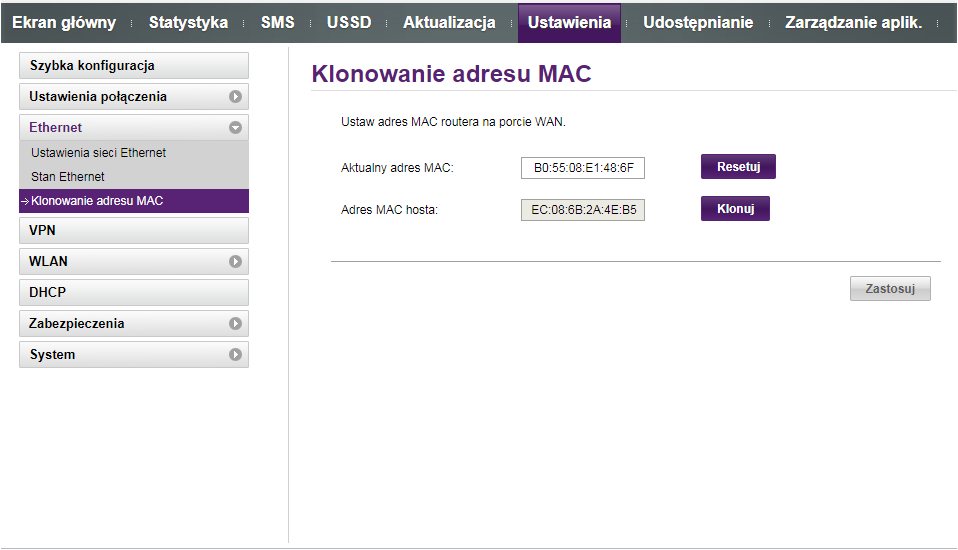The width and height of the screenshot is (958, 550).
Task: Open Szybka konfiguracja in sidebar
Action: pyautogui.click(x=133, y=66)
